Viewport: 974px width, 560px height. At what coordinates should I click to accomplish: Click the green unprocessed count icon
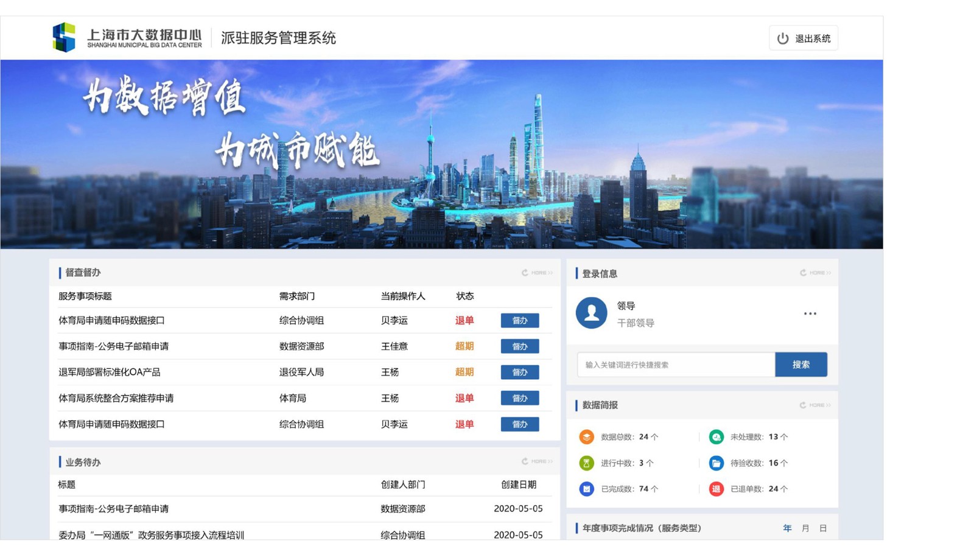tap(716, 437)
